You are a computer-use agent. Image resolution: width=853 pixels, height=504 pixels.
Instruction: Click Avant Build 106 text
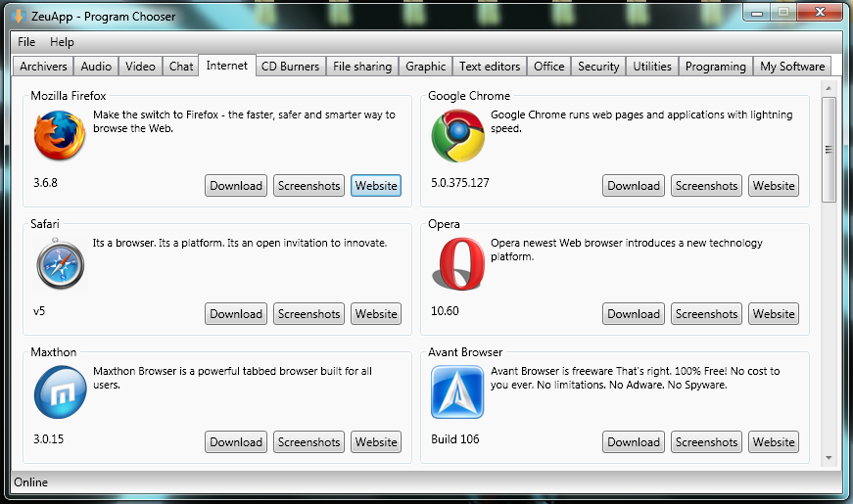(x=455, y=439)
